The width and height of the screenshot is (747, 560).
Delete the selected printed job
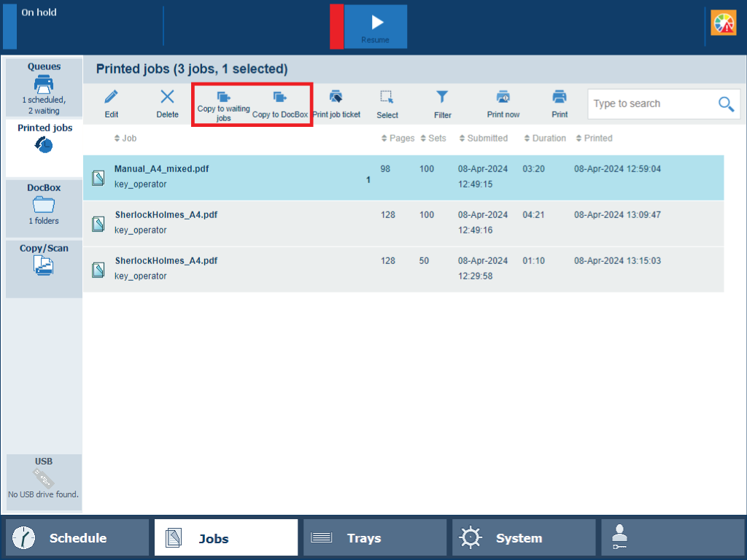(x=167, y=97)
